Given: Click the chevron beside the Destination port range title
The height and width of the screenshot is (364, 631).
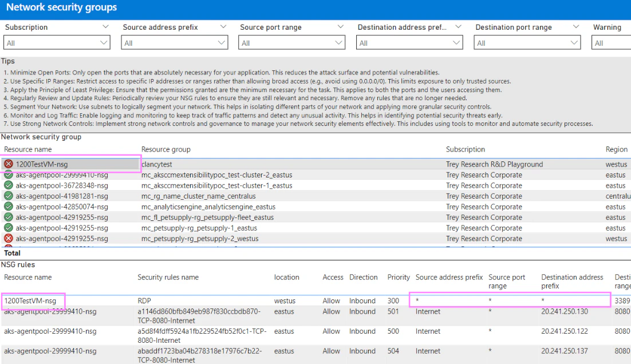Looking at the screenshot, I should 575,26.
